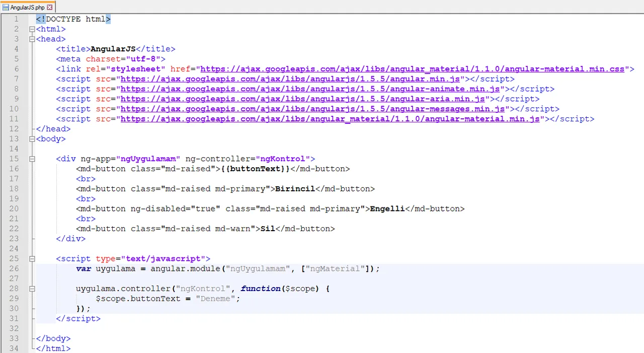Click the <br> tag on line 21

[86, 219]
